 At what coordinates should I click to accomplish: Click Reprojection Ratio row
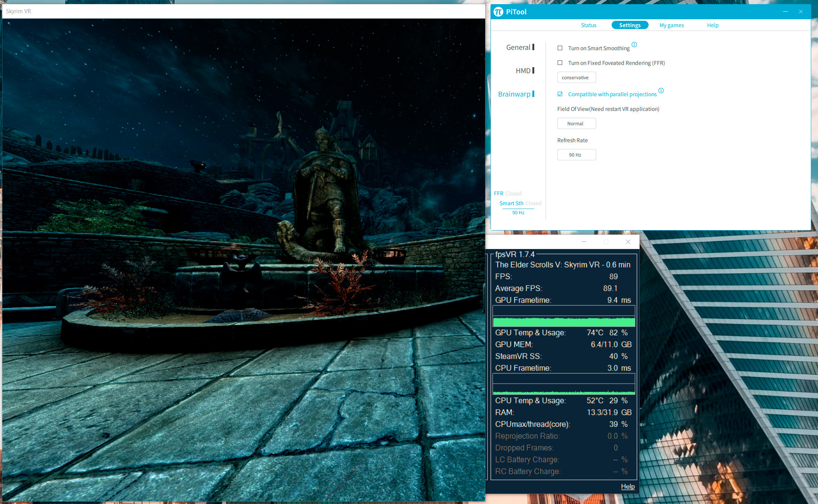pos(563,436)
